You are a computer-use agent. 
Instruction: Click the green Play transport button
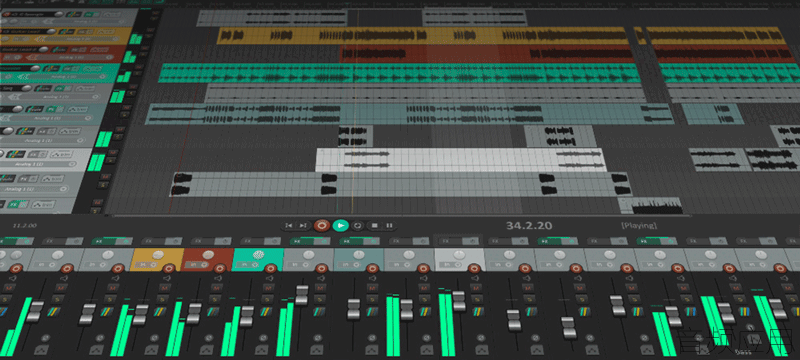[x=340, y=225]
